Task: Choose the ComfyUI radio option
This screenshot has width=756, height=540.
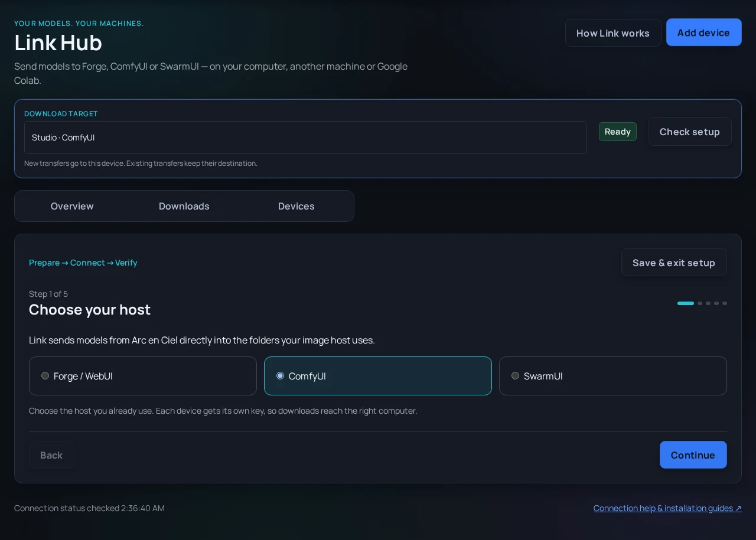Action: coord(378,376)
